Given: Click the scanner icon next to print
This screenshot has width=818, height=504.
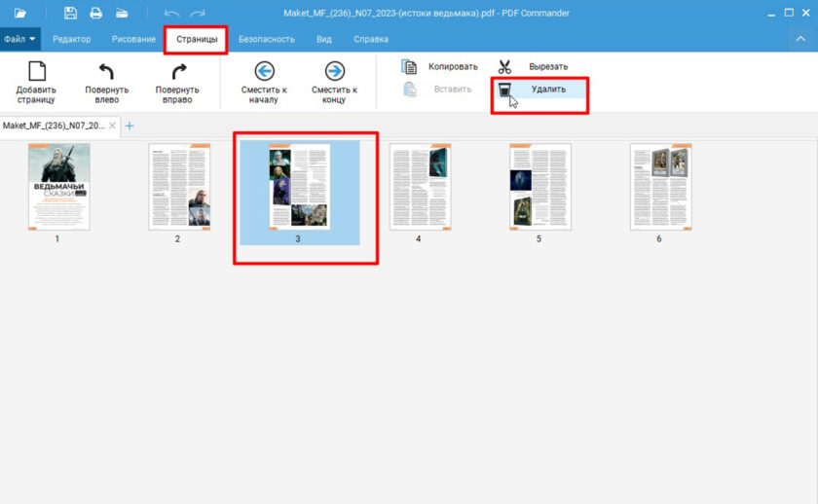Looking at the screenshot, I should (x=122, y=13).
